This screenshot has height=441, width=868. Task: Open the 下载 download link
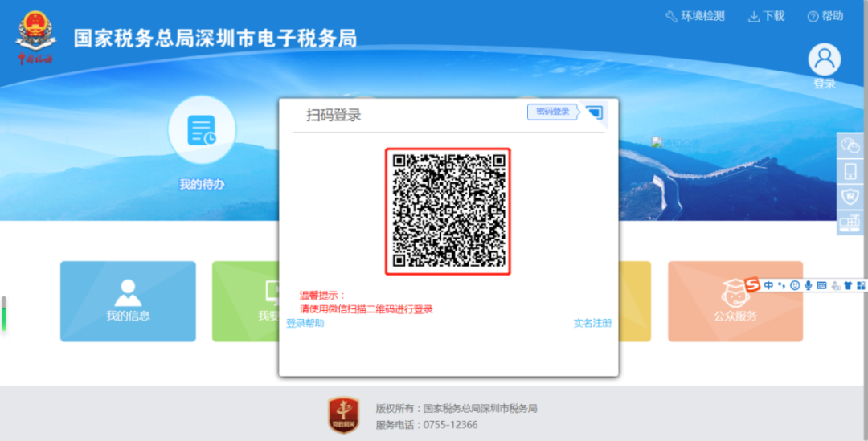766,16
